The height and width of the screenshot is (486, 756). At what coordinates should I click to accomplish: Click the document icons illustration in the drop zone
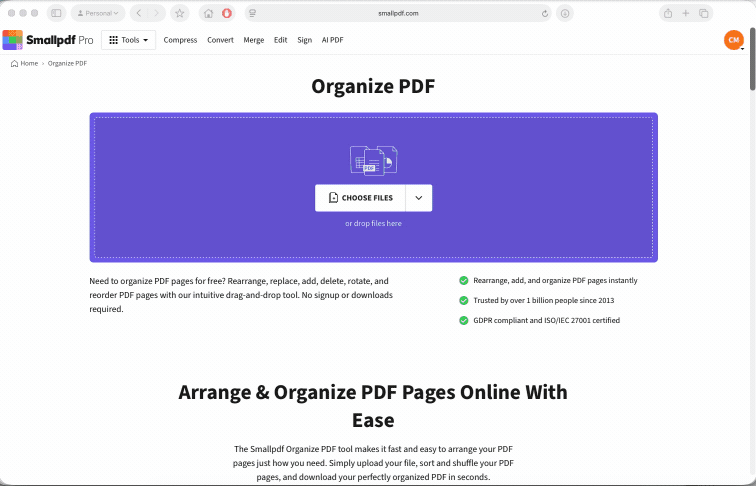[x=374, y=161]
